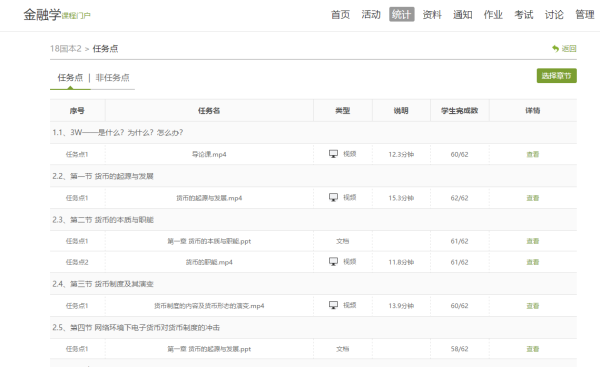Click the 金融学 course portal logo

pyautogui.click(x=57, y=15)
